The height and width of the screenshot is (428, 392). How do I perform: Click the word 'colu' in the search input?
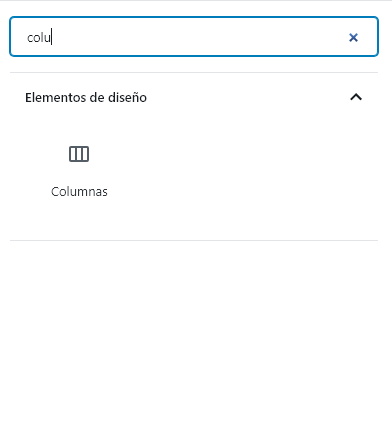pos(39,38)
